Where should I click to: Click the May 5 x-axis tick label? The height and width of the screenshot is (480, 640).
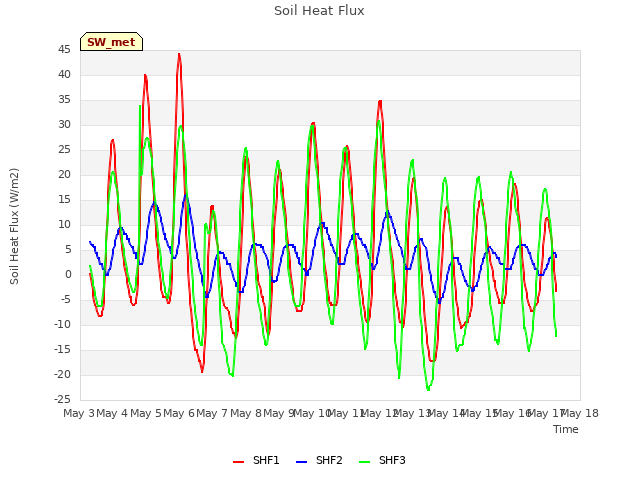[145, 413]
